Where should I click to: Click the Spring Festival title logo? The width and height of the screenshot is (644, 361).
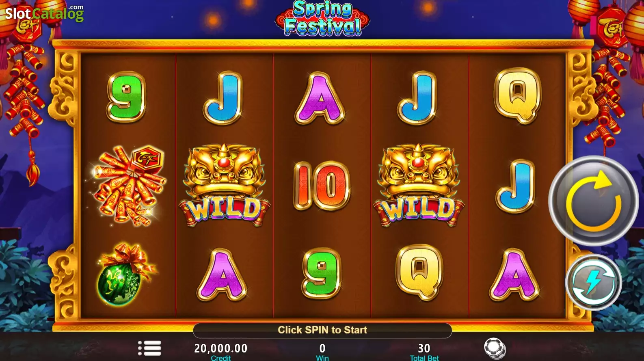pyautogui.click(x=322, y=19)
